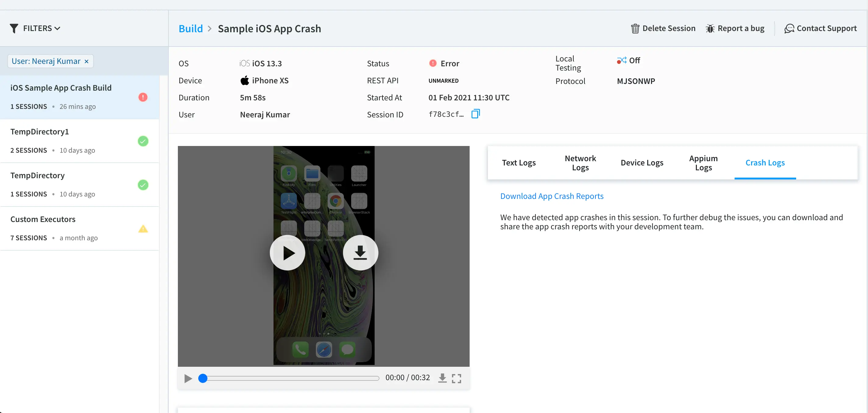
Task: Go back via the Build breadcrumb link
Action: [190, 29]
